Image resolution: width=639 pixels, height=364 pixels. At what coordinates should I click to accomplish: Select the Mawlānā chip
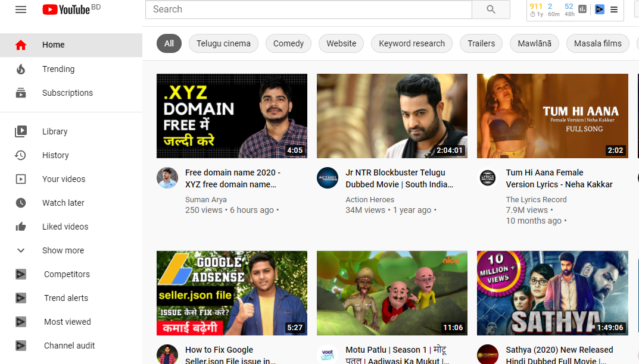(x=534, y=43)
